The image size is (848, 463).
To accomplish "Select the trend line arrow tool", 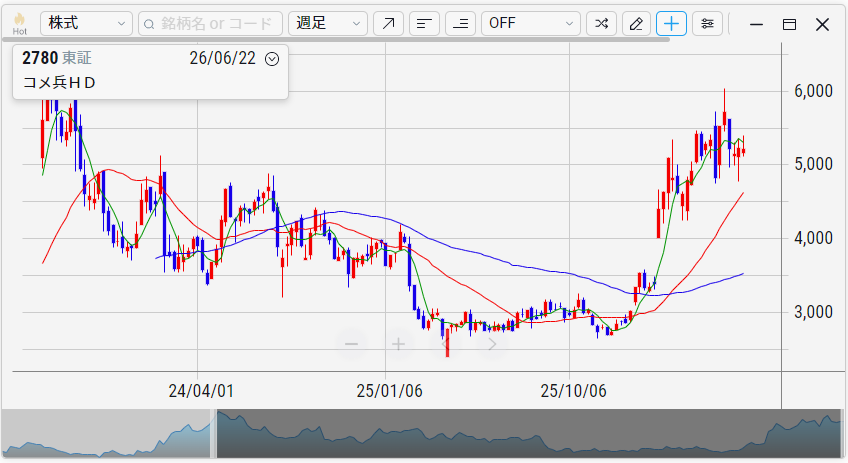I will pyautogui.click(x=388, y=24).
